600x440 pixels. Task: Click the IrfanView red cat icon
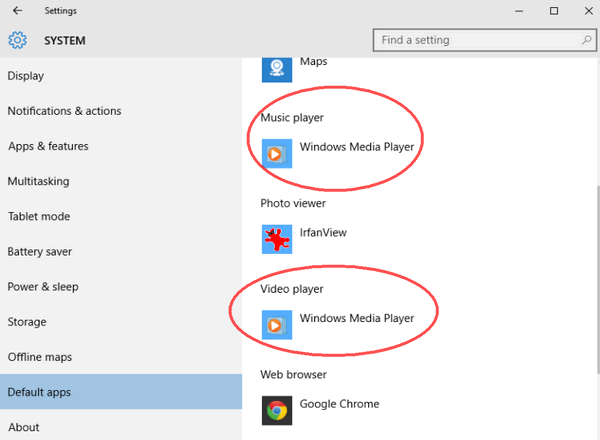(x=277, y=239)
